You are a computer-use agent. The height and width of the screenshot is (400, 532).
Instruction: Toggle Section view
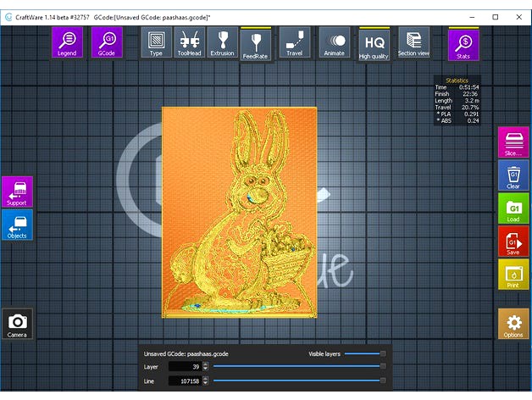pos(413,42)
